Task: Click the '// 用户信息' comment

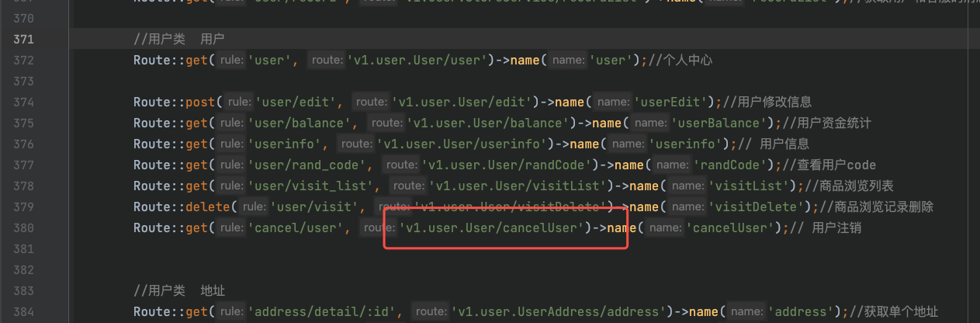Action: click(773, 144)
